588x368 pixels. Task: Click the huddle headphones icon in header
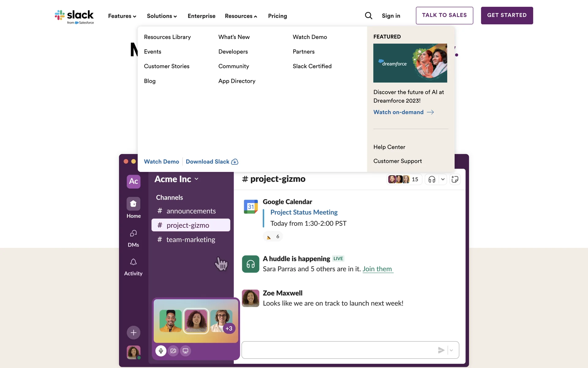pos(432,179)
